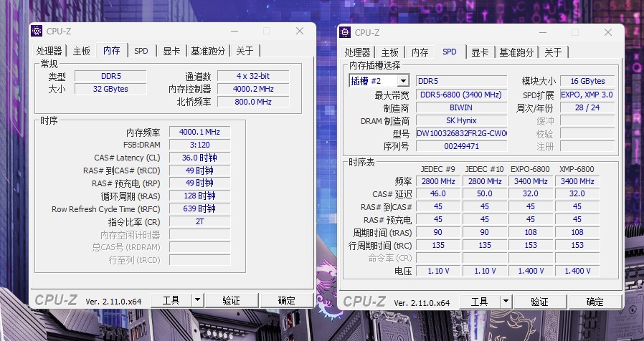Image resolution: width=644 pixels, height=341 pixels.
Task: Click the 内存频率 value 4000.1 MHz
Action: 199,132
